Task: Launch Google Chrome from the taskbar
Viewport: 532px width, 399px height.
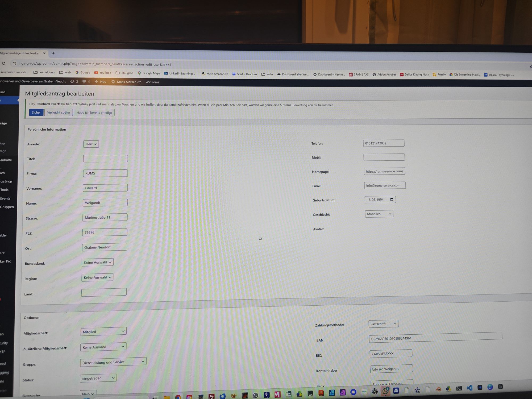Action: point(178,397)
